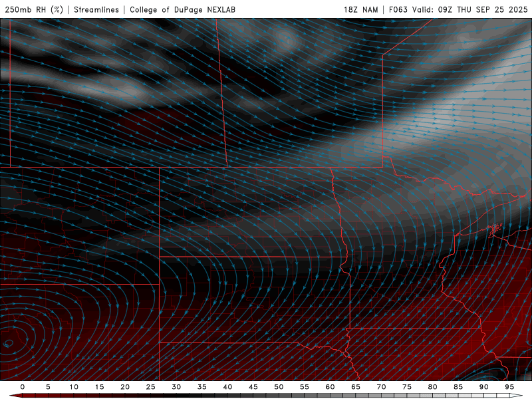Screen dimensions: 532x399
Task: Click the 60 tick label on the colorbar
Action: tap(330, 387)
